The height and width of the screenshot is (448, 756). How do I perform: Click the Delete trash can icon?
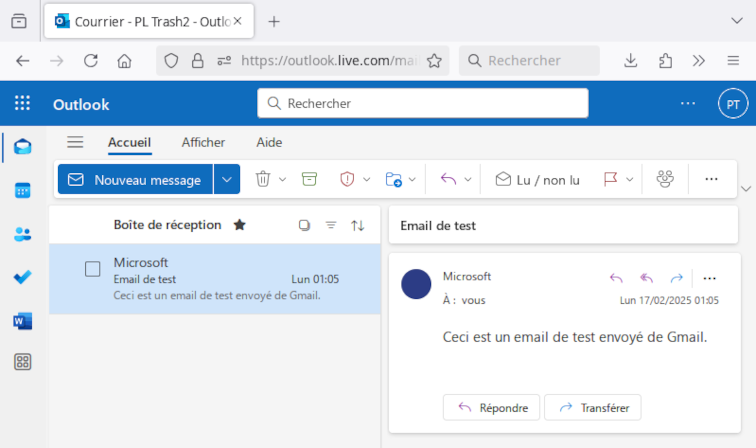pyautogui.click(x=263, y=179)
